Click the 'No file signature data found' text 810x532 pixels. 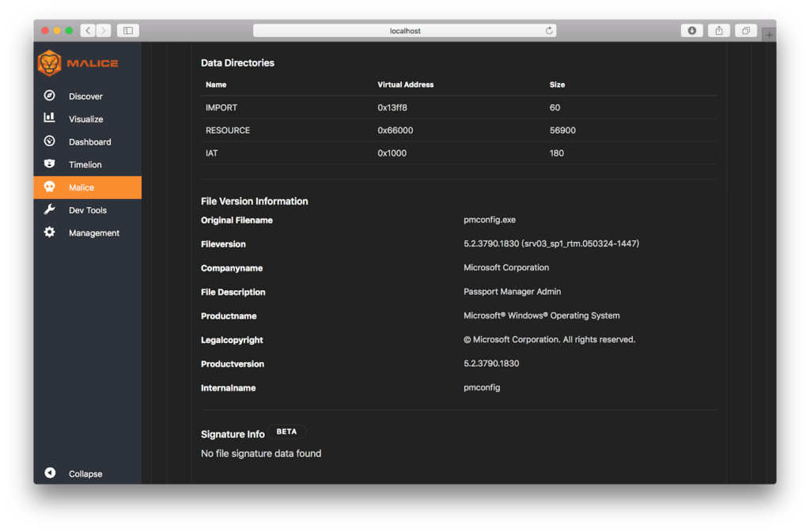coord(261,453)
